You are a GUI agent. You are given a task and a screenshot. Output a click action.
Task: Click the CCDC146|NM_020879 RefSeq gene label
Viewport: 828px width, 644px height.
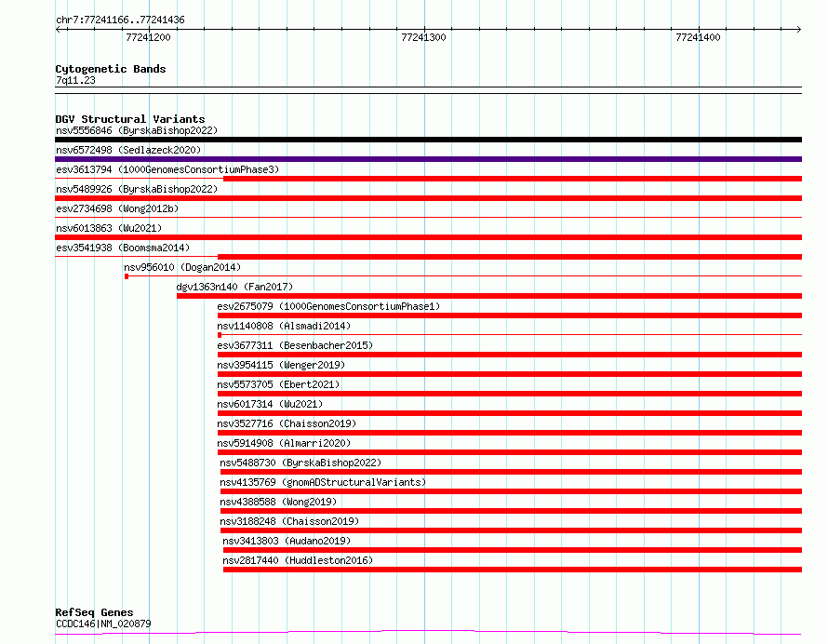tap(102, 624)
